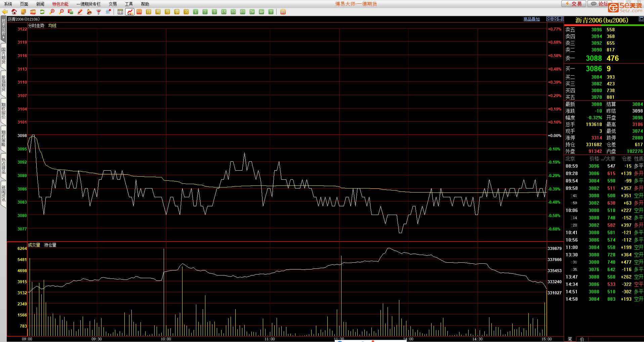The height and width of the screenshot is (342, 644).
Task: Go to the home page icon
Action: [14, 12]
